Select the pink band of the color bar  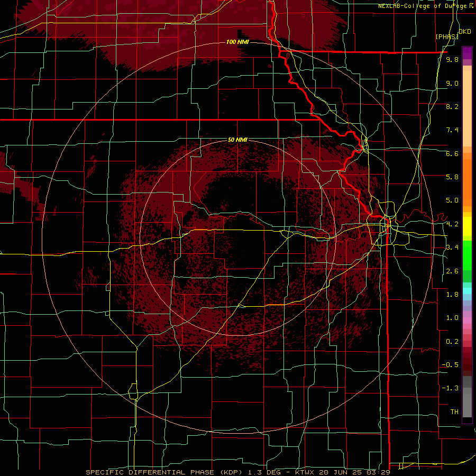[x=467, y=321]
